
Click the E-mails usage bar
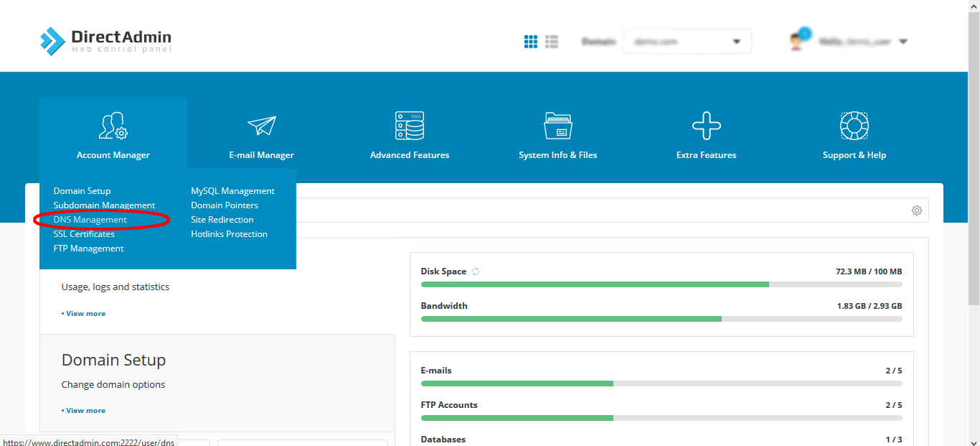(x=661, y=384)
